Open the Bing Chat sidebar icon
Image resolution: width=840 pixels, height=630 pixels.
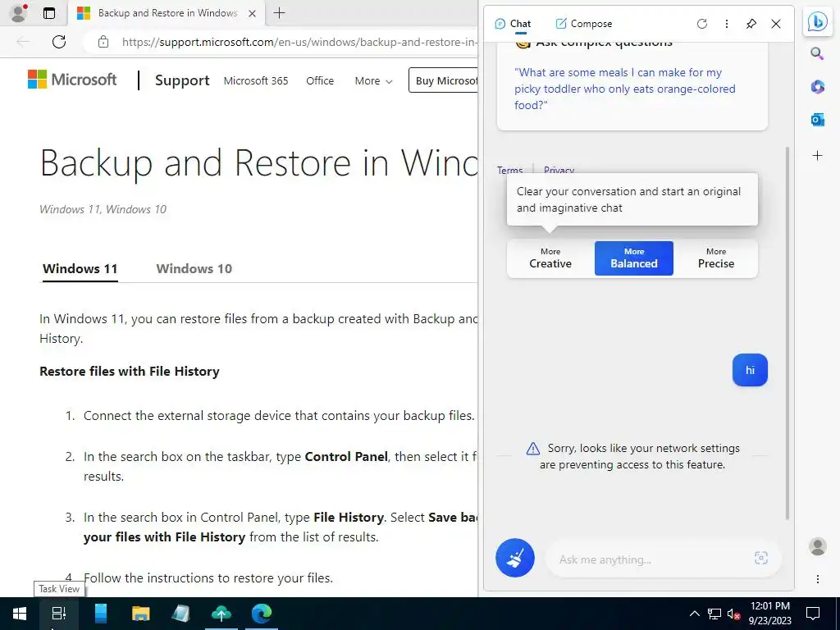click(818, 22)
